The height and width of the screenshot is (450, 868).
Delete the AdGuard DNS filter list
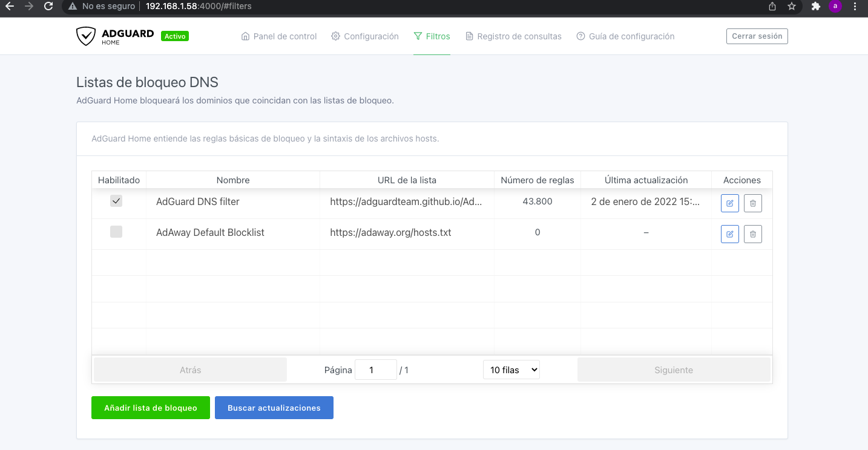[x=752, y=203]
